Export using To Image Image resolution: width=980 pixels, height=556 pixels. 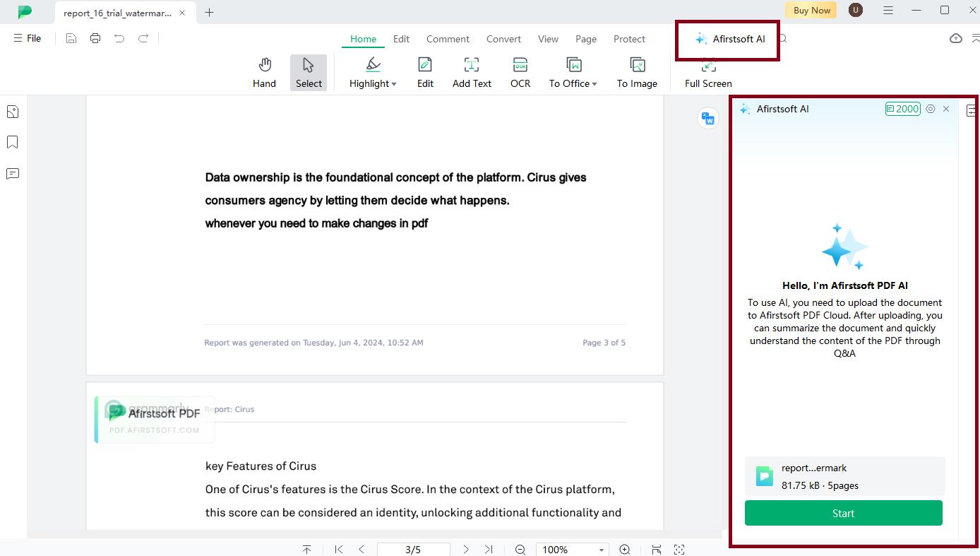point(637,73)
